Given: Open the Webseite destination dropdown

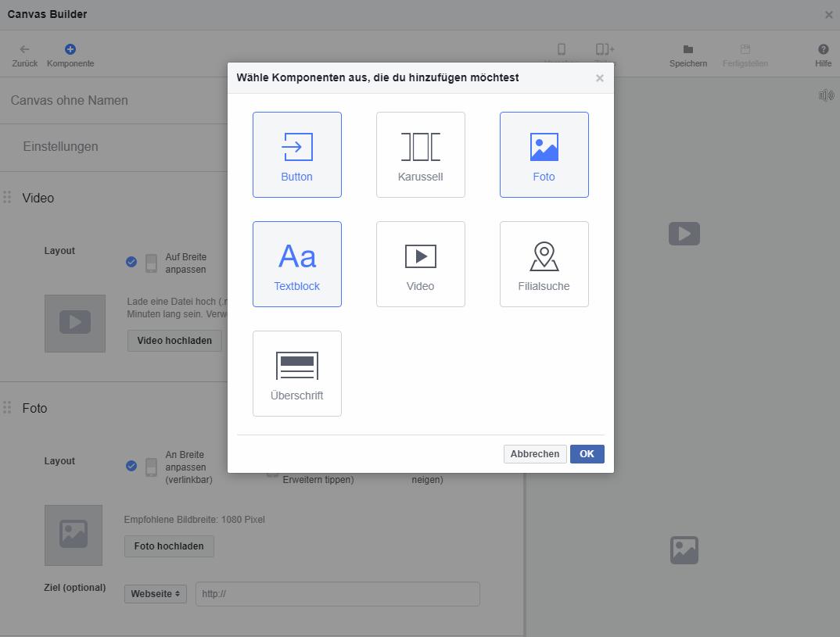Looking at the screenshot, I should (156, 594).
